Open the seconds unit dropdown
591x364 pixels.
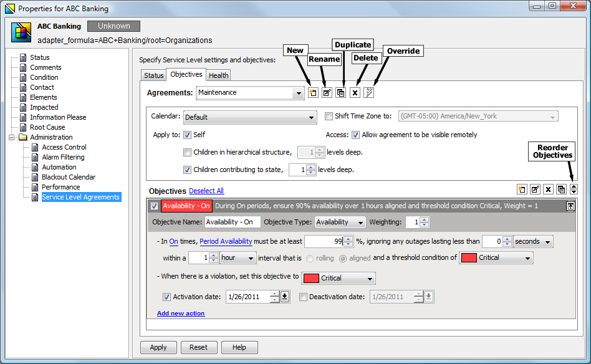(533, 242)
